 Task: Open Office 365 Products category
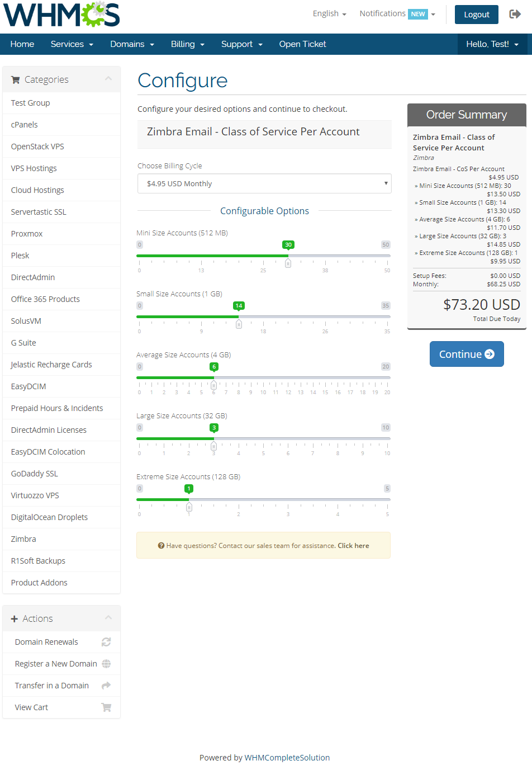tap(61, 299)
